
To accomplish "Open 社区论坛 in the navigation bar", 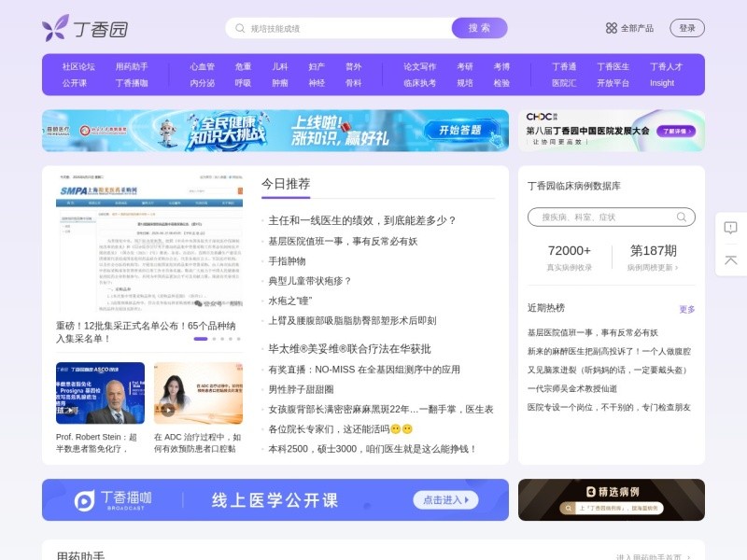I will (78, 66).
